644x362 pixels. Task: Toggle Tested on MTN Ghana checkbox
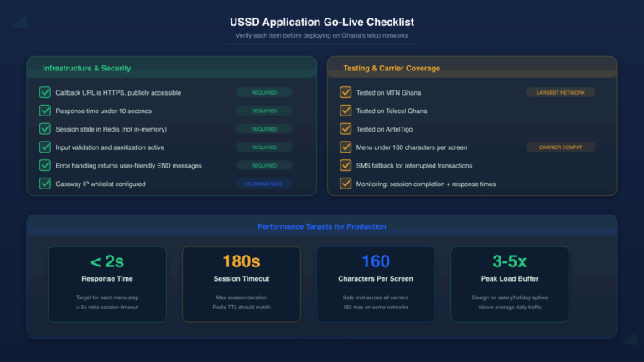[345, 92]
